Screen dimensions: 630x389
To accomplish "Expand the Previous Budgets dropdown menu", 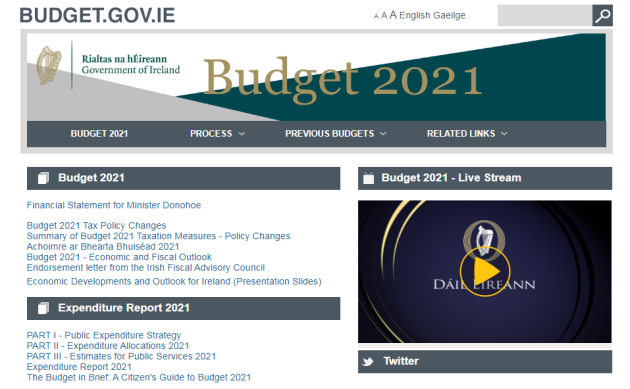I will [335, 134].
